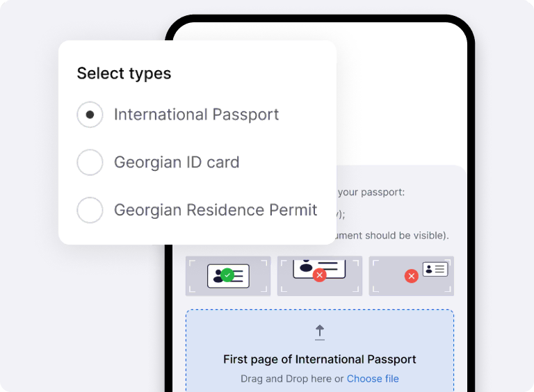Select the Georgian ID card radio button
534x392 pixels.
pyautogui.click(x=90, y=163)
